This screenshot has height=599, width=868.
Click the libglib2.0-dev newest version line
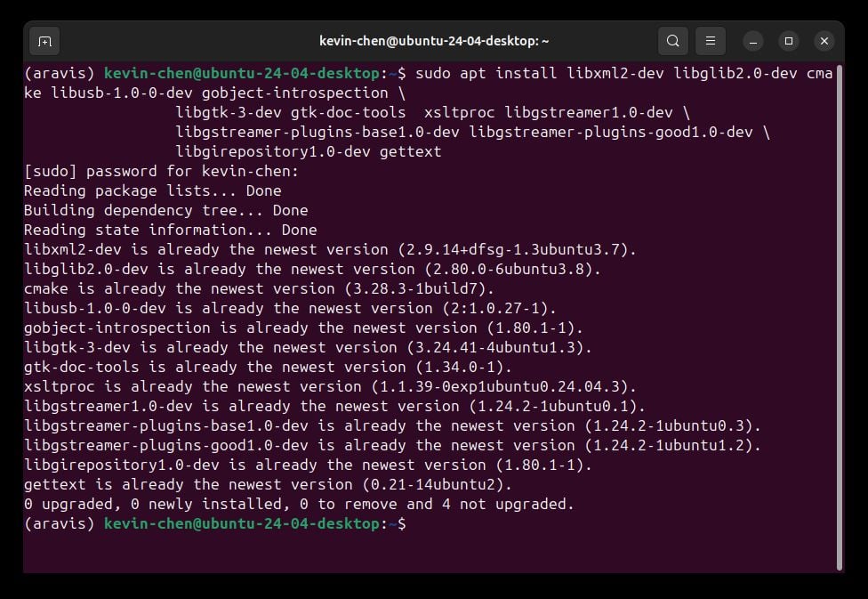click(312, 270)
